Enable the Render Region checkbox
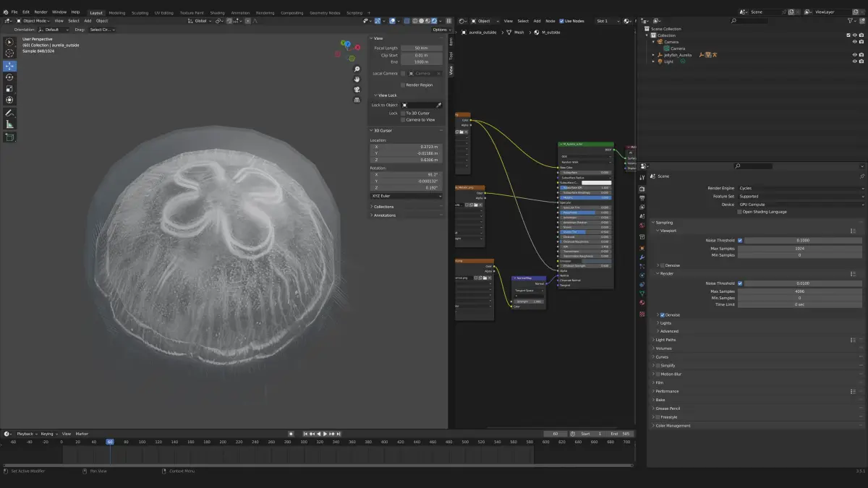Viewport: 868px width, 488px height. (x=403, y=85)
